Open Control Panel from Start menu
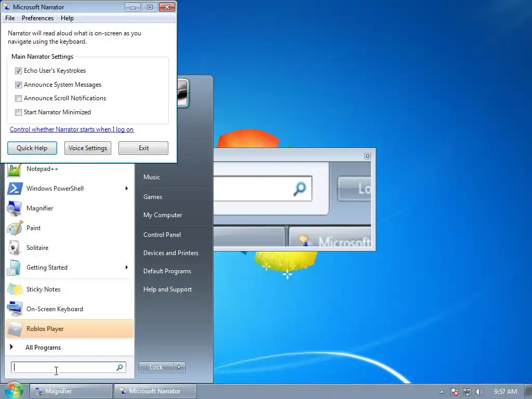 (x=162, y=235)
